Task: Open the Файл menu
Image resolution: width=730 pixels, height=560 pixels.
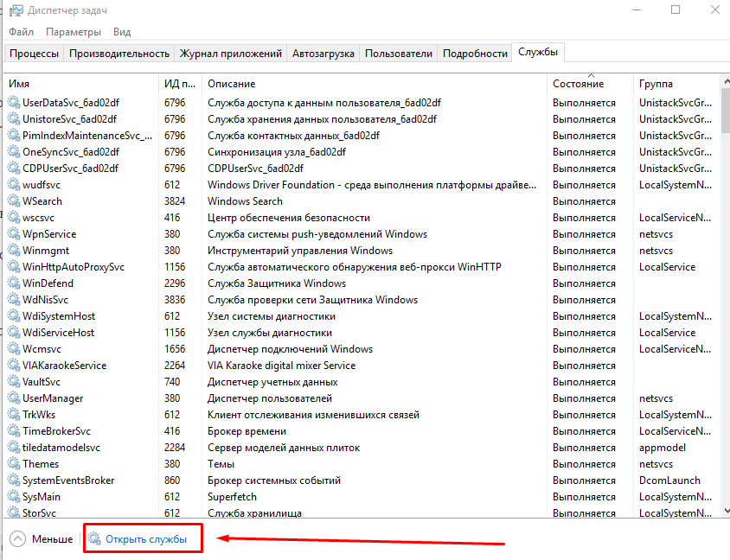Action: pyautogui.click(x=21, y=32)
